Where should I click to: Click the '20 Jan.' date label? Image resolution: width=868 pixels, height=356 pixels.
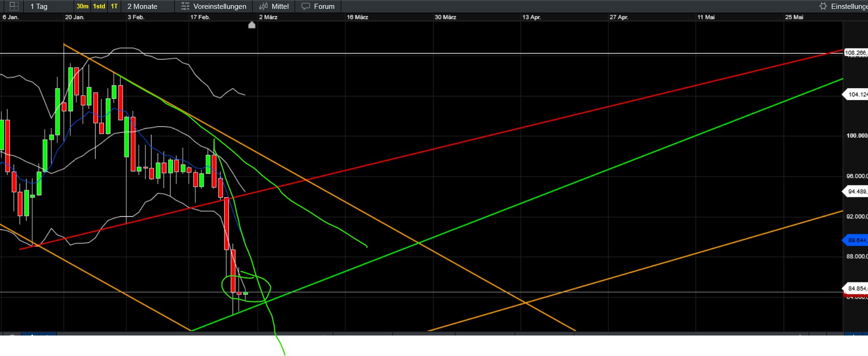coord(75,17)
